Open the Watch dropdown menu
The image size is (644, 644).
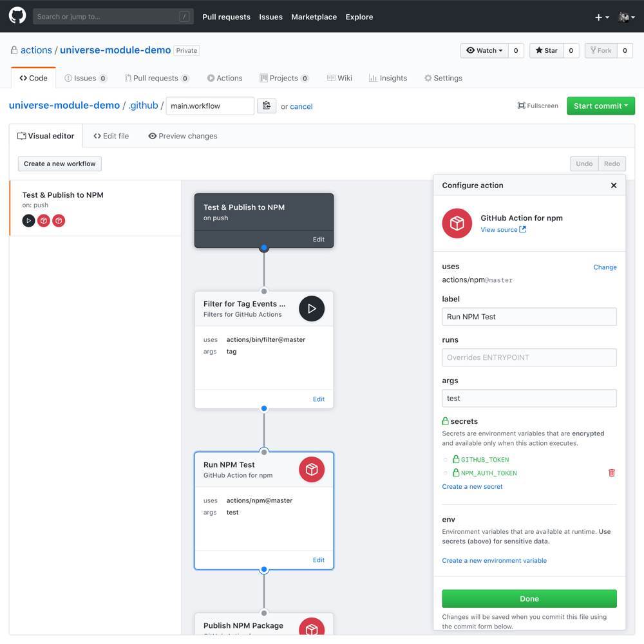point(484,50)
